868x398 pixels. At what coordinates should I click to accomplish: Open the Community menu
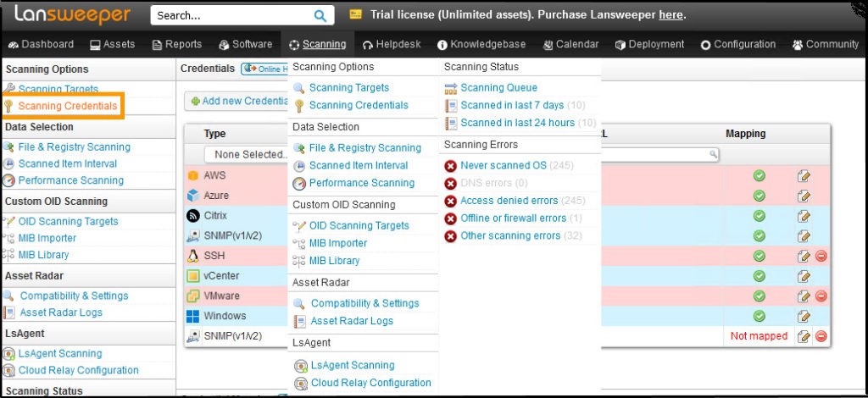826,44
